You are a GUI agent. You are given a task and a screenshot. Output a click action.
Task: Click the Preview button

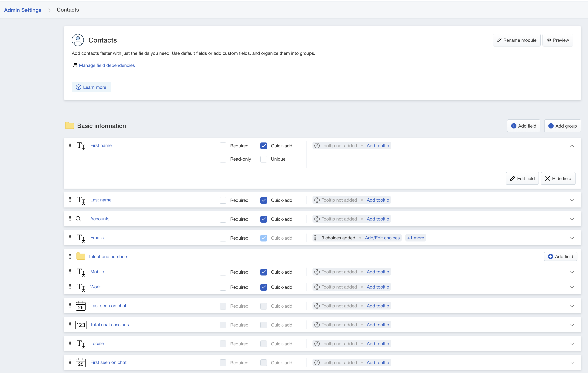(x=558, y=40)
